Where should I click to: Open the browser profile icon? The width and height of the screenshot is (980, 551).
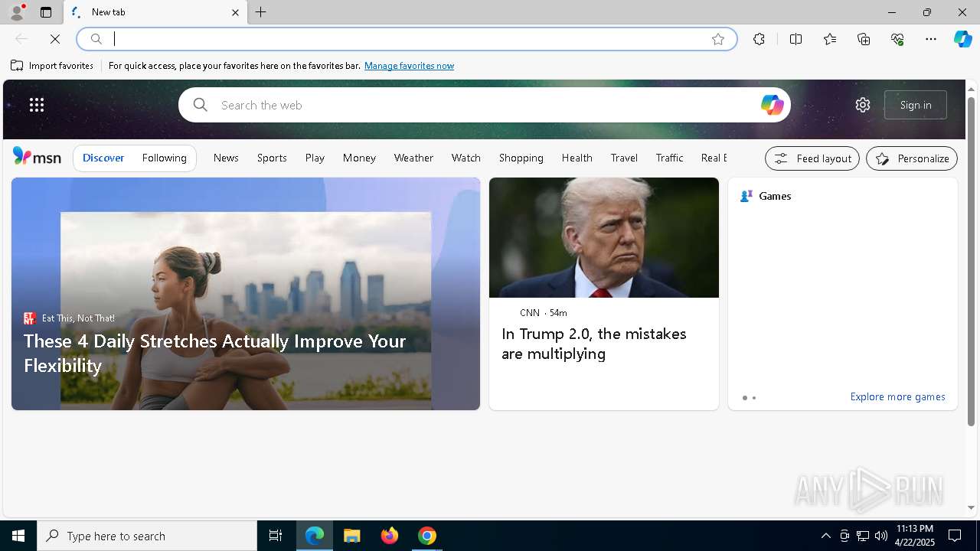pyautogui.click(x=17, y=12)
